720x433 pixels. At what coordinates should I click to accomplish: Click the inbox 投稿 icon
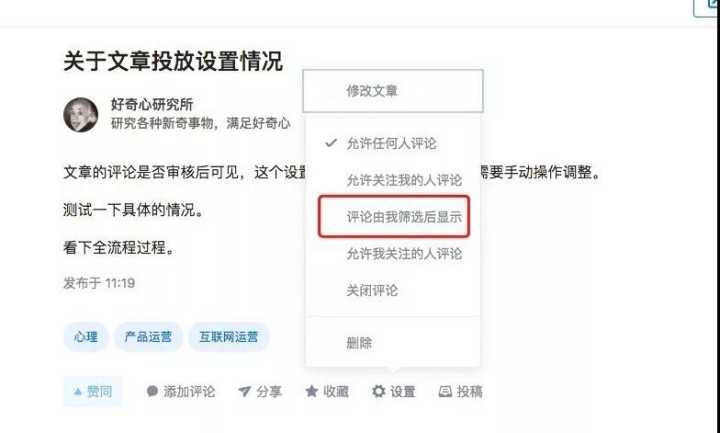445,392
